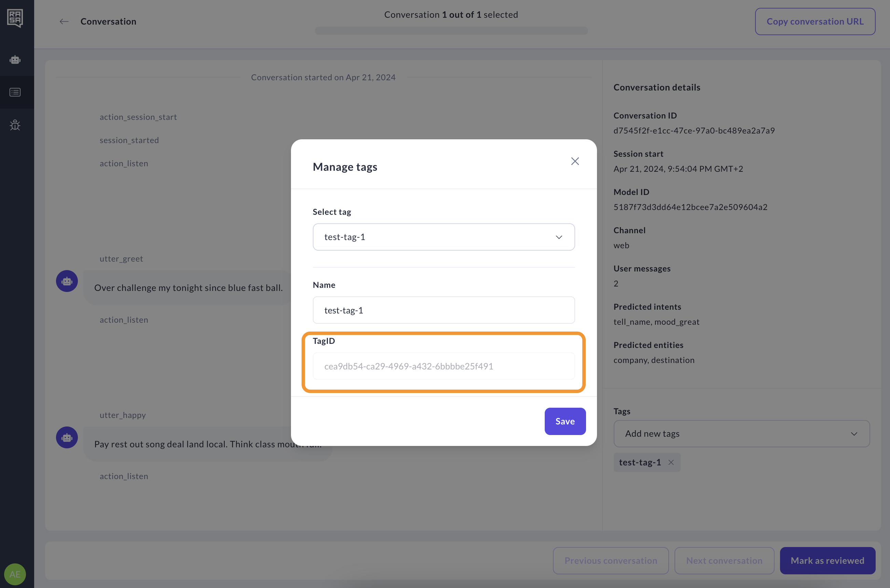Click bot avatar beside utter_happy message
890x588 pixels.
click(67, 438)
